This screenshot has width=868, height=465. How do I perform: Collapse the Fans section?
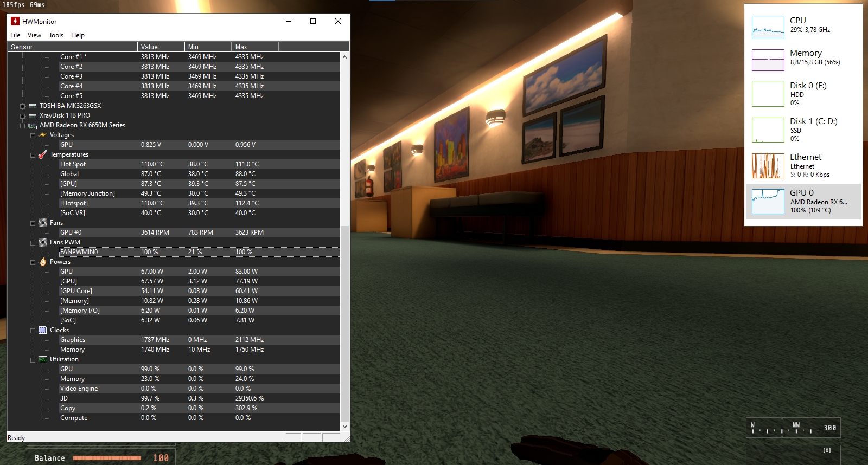click(x=33, y=223)
